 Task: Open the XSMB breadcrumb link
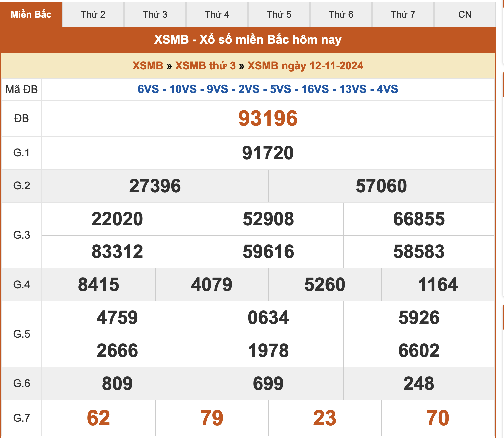click(x=148, y=66)
